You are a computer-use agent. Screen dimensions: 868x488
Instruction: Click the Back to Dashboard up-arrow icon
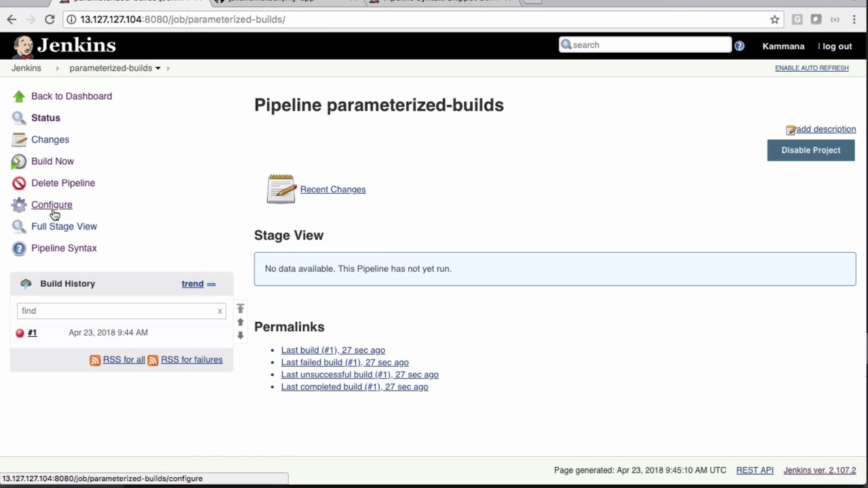[19, 96]
